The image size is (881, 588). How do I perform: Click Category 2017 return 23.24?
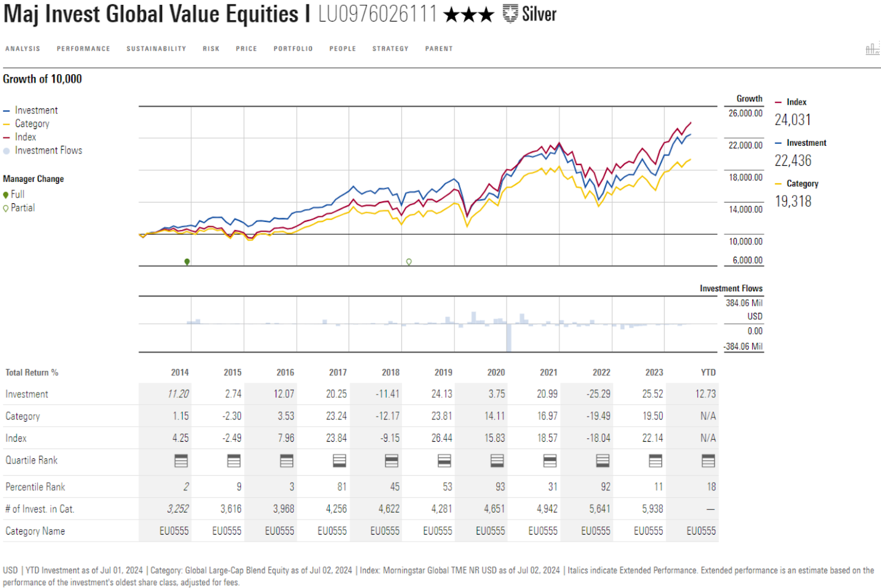(336, 416)
